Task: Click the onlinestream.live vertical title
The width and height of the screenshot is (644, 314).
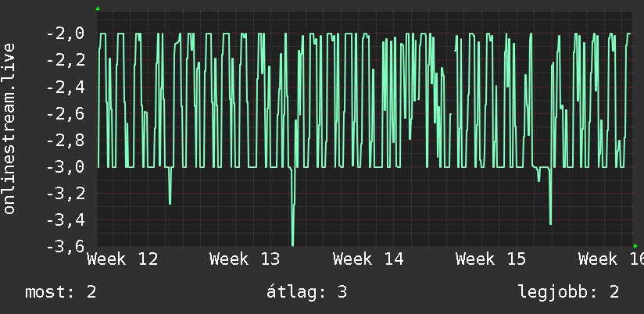Action: [x=9, y=128]
